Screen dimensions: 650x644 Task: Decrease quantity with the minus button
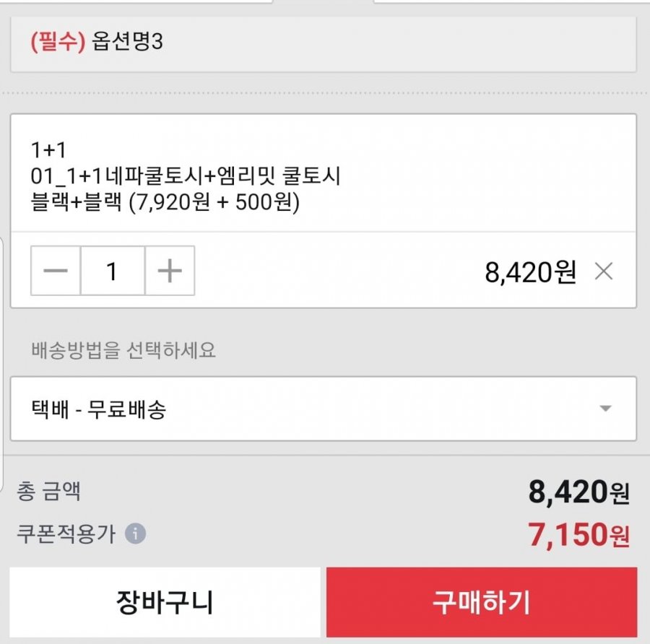point(56,271)
